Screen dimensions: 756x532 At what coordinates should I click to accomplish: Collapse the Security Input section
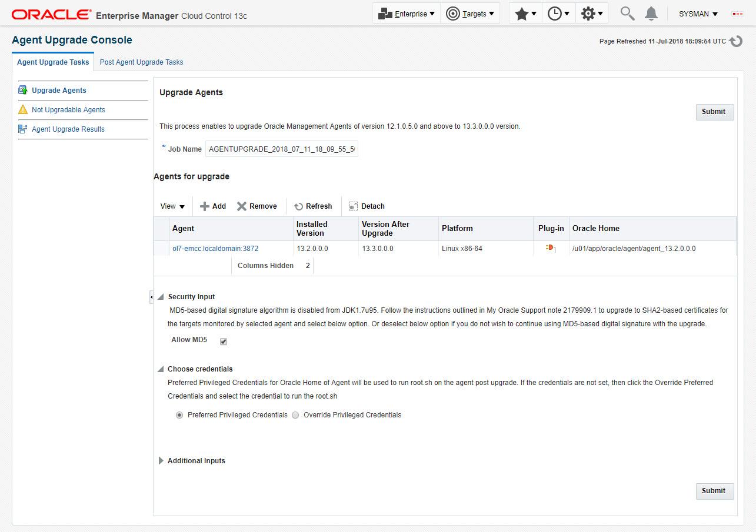161,297
